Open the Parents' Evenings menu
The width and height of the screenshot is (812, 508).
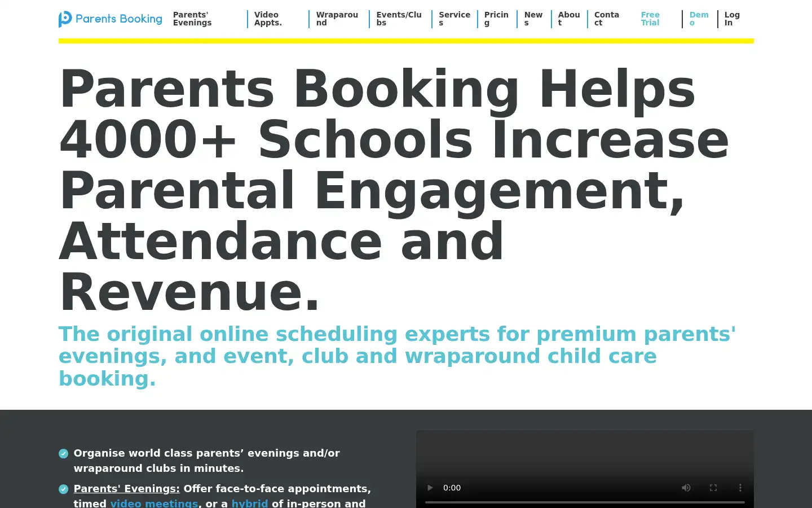(192, 19)
